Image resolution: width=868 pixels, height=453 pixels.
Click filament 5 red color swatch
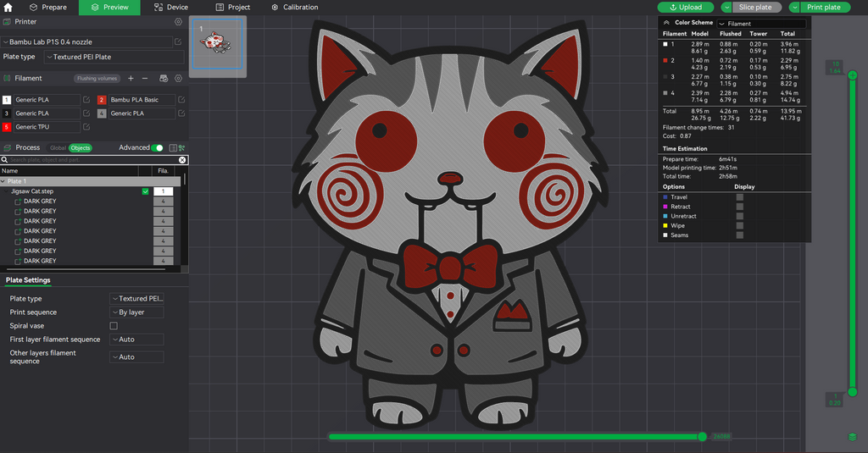click(7, 127)
